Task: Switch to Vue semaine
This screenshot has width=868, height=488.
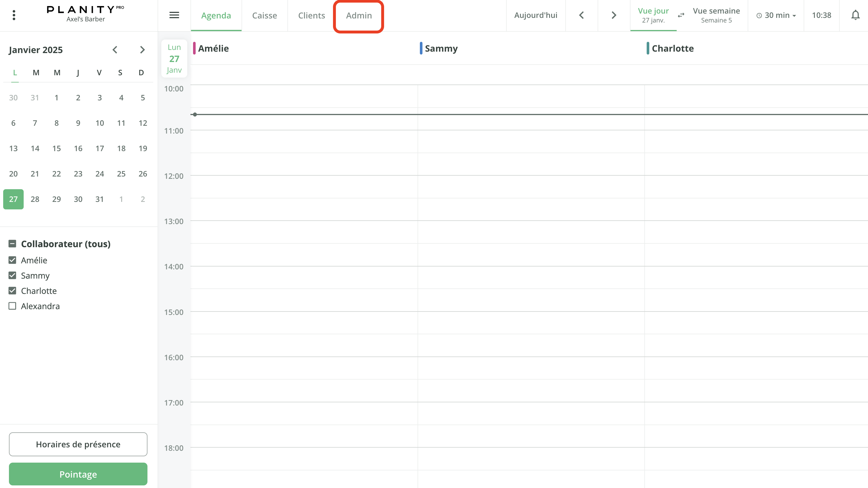Action: (x=717, y=15)
